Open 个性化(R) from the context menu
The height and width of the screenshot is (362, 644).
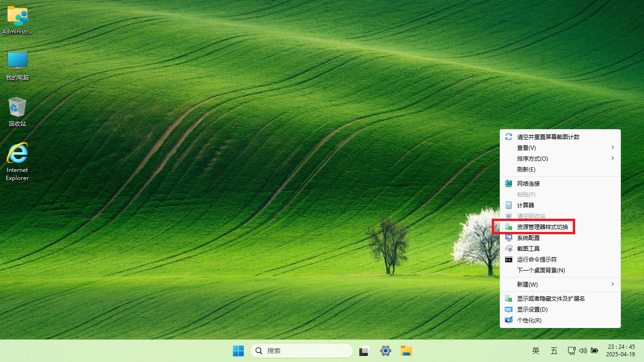(560, 320)
